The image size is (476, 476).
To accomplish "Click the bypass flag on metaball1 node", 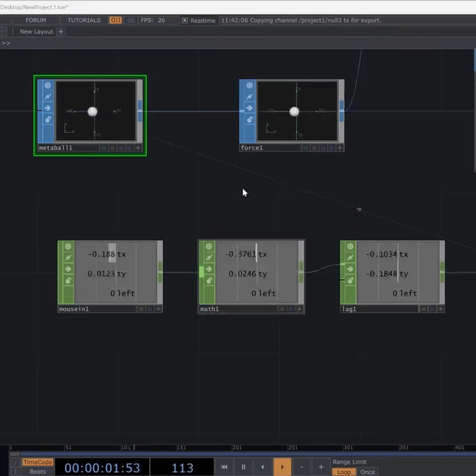I will (48, 108).
